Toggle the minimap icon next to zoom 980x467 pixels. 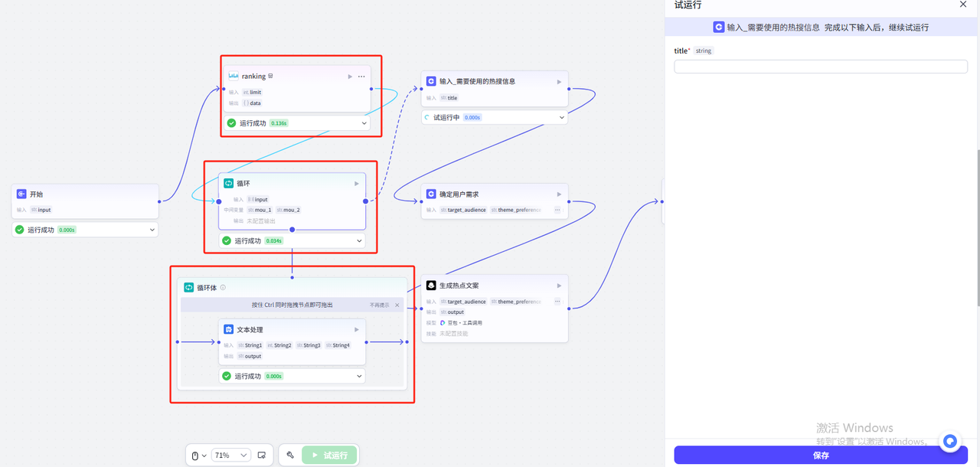click(262, 456)
